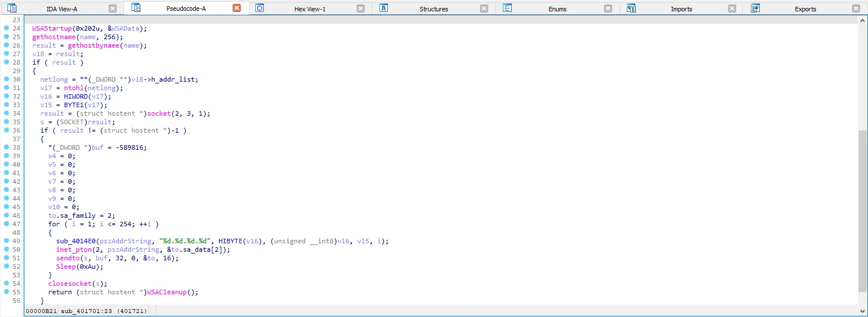
Task: Click the Imports tab icon
Action: 631,8
